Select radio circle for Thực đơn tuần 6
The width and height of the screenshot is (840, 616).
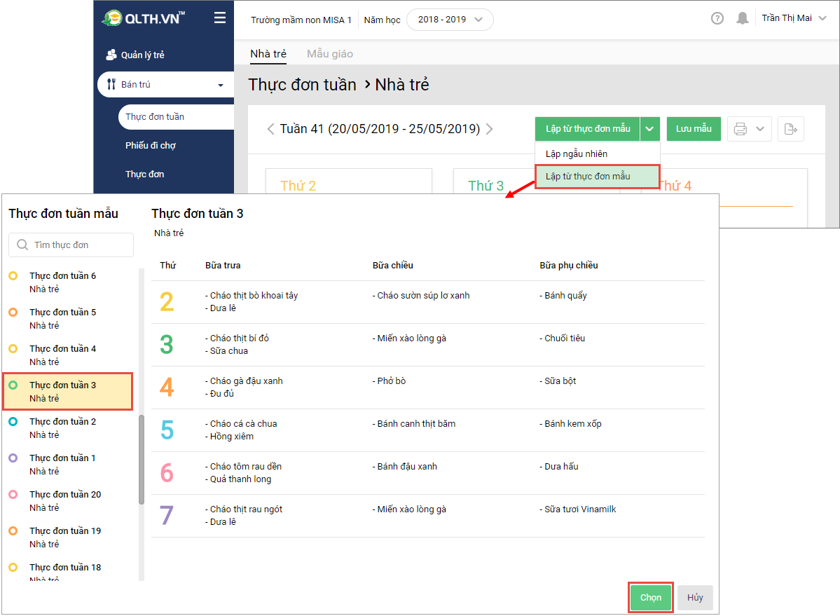[13, 276]
